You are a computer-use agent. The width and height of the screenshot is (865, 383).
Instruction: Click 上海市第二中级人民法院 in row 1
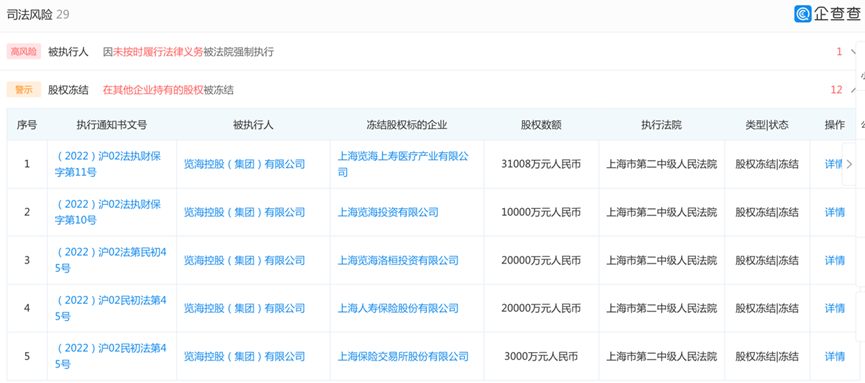pos(661,164)
